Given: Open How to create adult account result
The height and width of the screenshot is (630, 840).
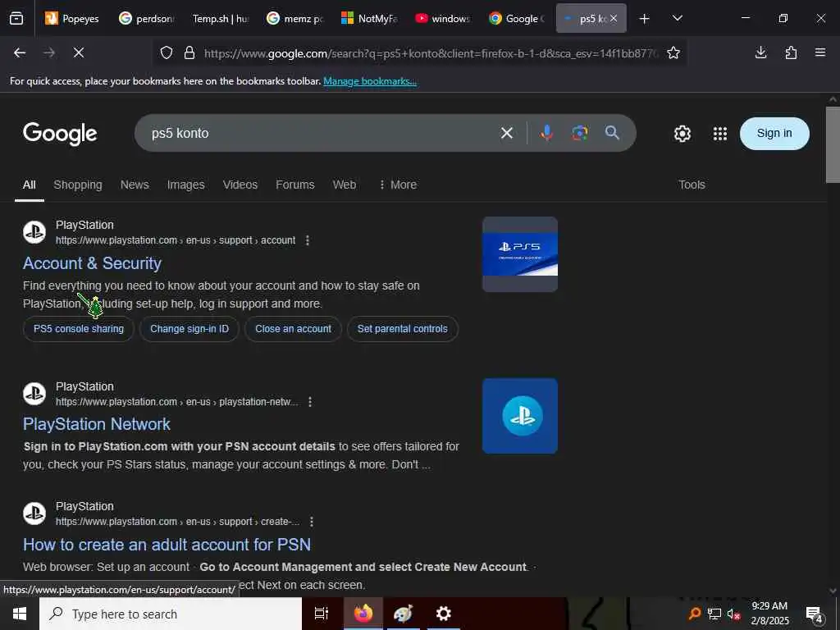Looking at the screenshot, I should (x=167, y=545).
